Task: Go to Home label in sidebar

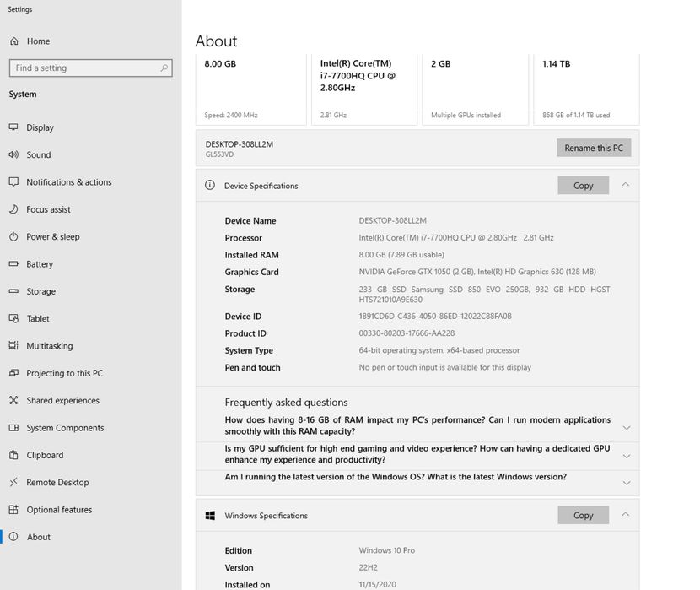Action: point(39,41)
